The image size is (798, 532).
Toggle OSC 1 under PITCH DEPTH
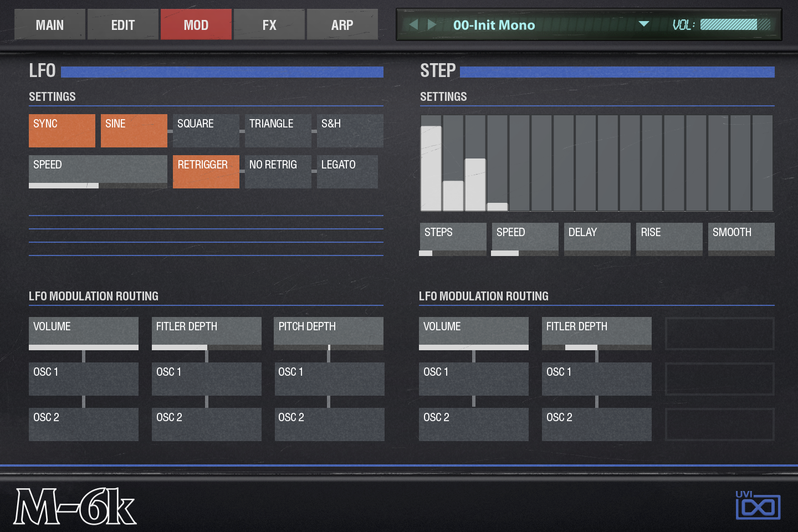(330, 379)
